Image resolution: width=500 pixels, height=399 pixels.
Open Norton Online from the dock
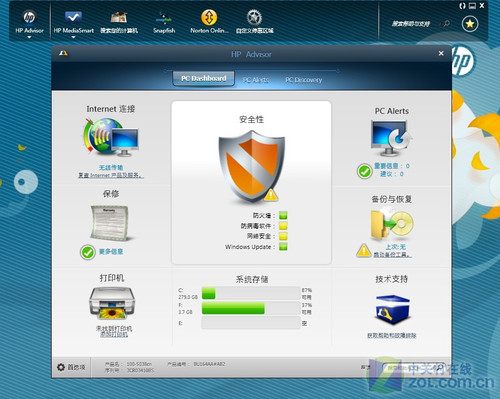(x=209, y=22)
